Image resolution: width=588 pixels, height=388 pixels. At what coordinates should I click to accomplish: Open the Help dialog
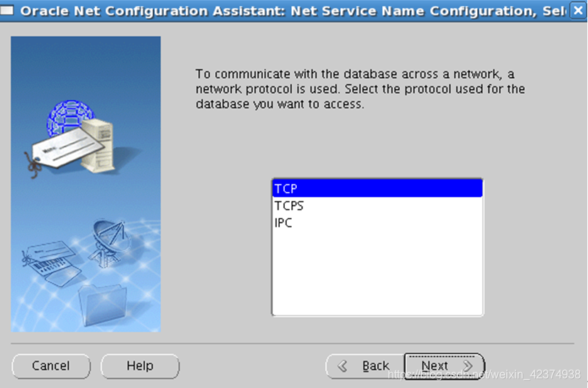pyautogui.click(x=140, y=365)
